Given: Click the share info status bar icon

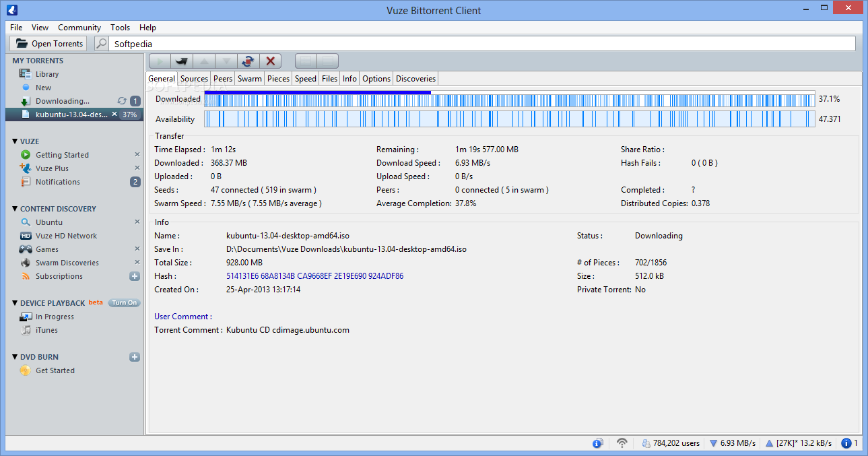Looking at the screenshot, I should (597, 443).
